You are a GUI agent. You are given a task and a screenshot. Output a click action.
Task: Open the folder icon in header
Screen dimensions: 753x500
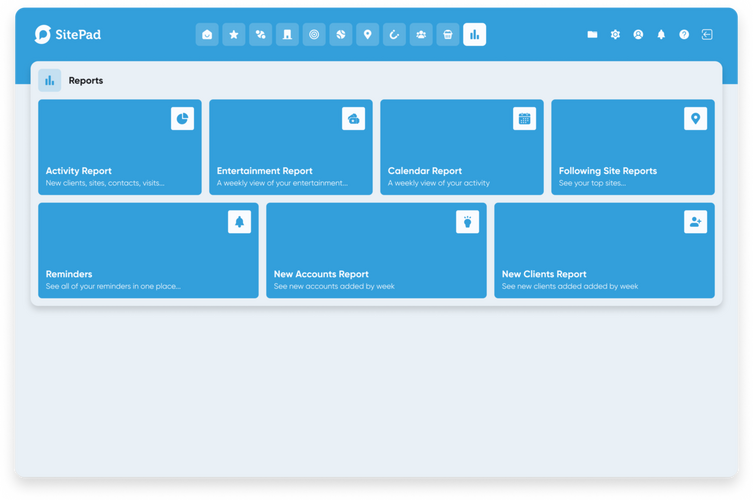(592, 35)
